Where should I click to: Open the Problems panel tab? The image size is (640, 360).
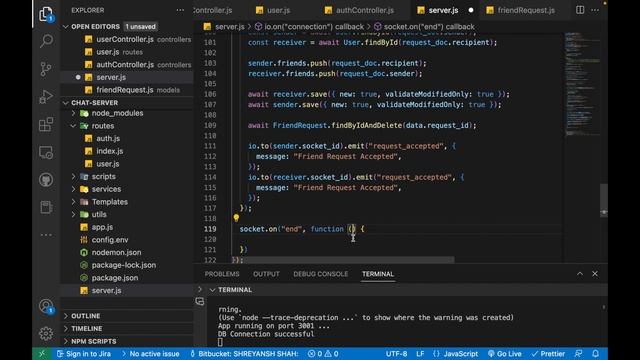[x=222, y=274]
